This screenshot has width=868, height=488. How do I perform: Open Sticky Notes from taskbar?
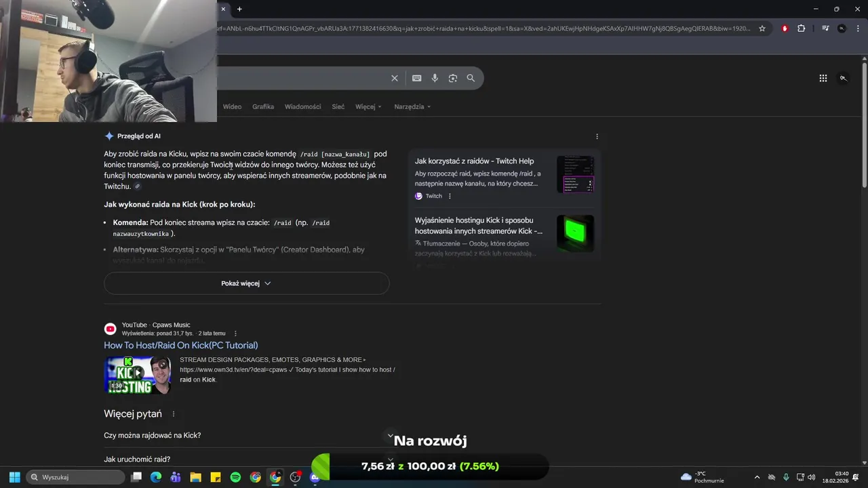[216, 477]
